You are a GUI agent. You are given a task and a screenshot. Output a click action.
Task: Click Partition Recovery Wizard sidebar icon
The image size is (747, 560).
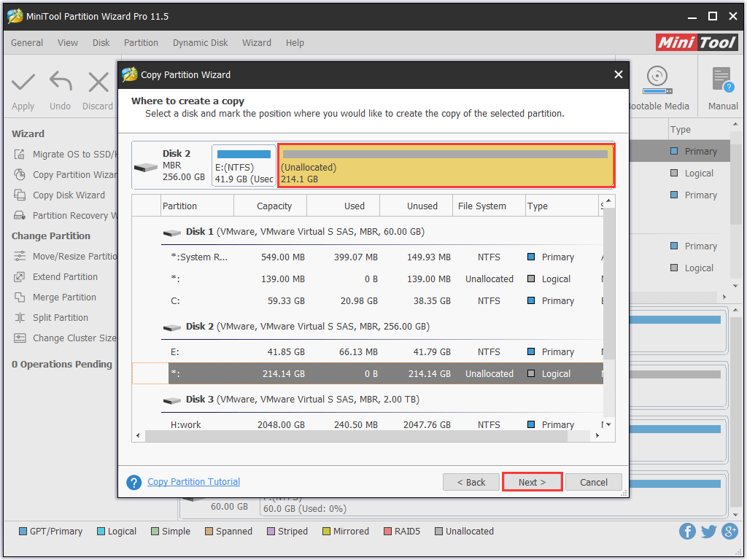20,215
